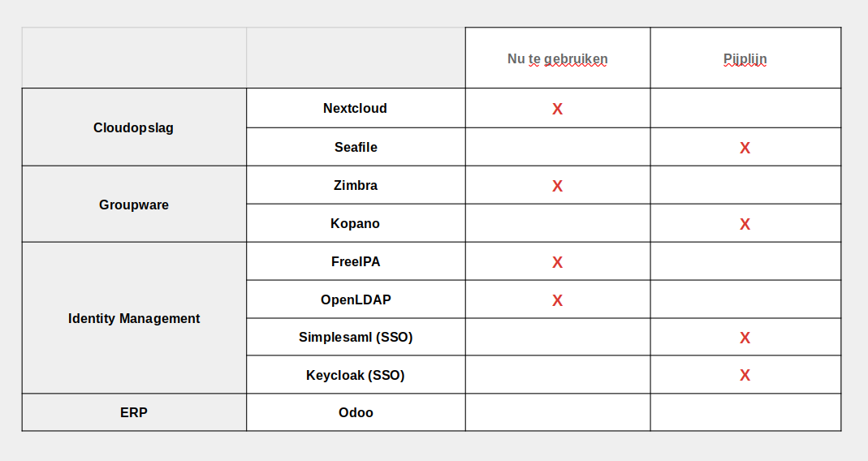Click the Odoo cell

coord(355,412)
